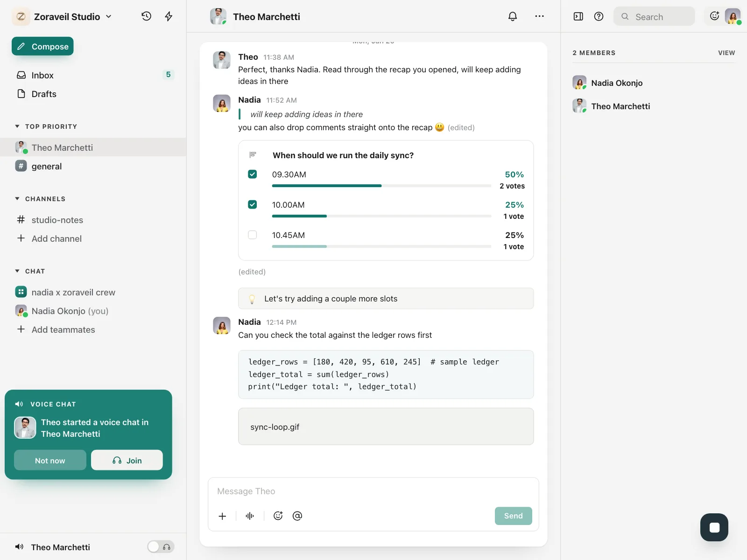Click Theo Marchetti name in conversation header
Image resolution: width=747 pixels, height=560 pixels.
click(x=267, y=16)
